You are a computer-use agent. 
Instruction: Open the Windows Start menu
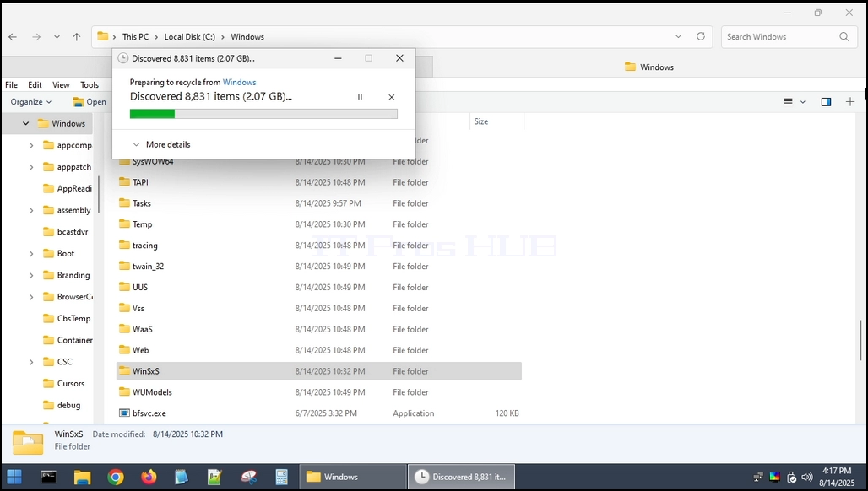[x=14, y=477]
